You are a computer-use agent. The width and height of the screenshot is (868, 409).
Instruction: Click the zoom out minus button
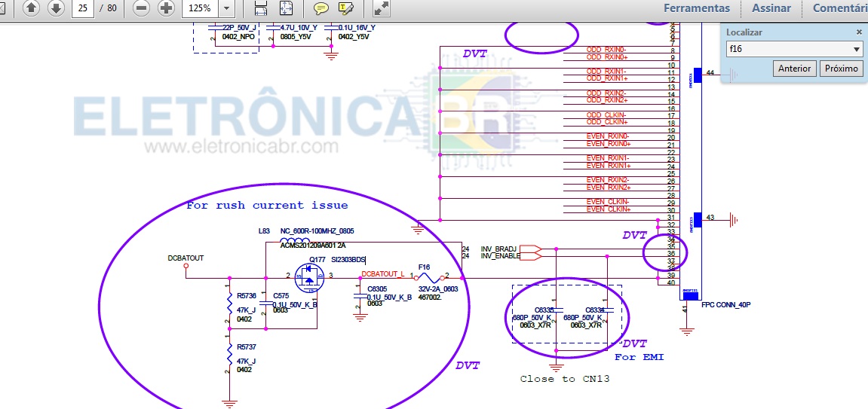(x=140, y=8)
